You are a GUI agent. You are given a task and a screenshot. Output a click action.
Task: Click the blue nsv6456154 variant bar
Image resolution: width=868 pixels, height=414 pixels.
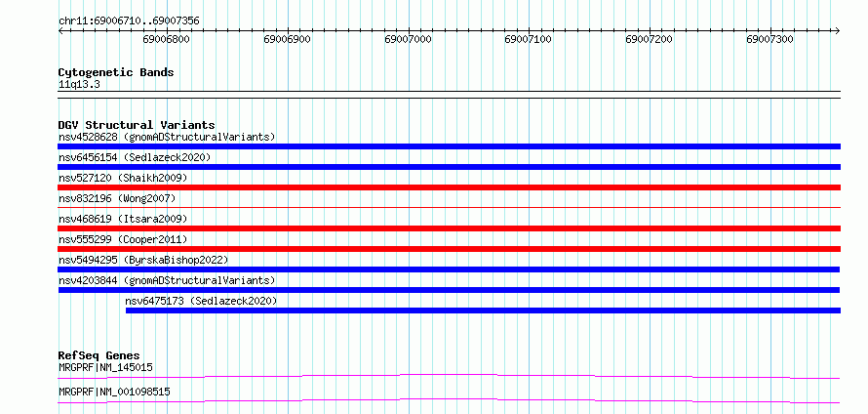449,167
